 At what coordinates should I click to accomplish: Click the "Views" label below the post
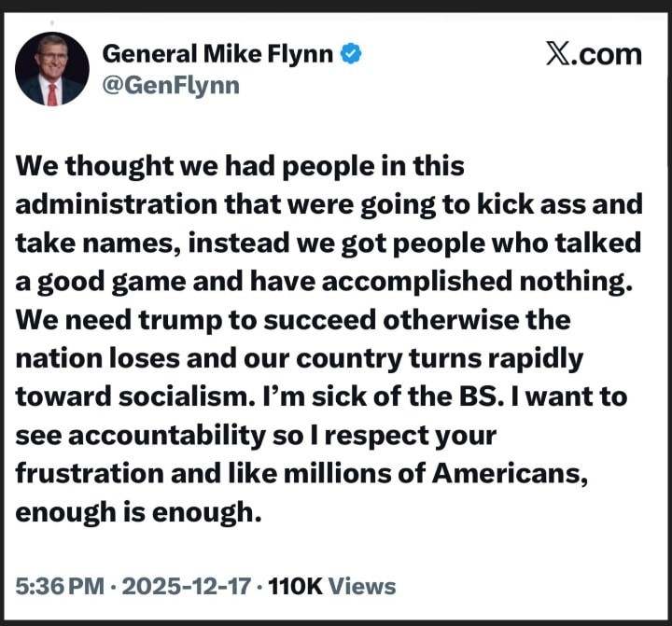coord(363,586)
